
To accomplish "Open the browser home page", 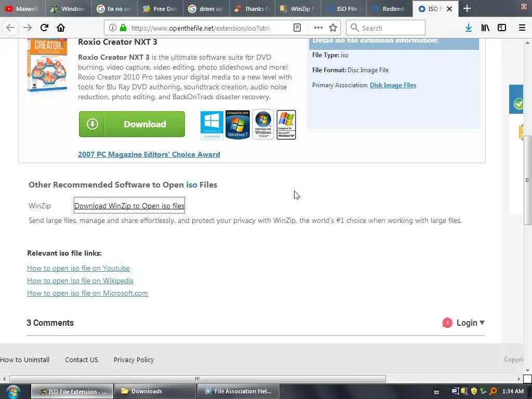I will pos(61,28).
